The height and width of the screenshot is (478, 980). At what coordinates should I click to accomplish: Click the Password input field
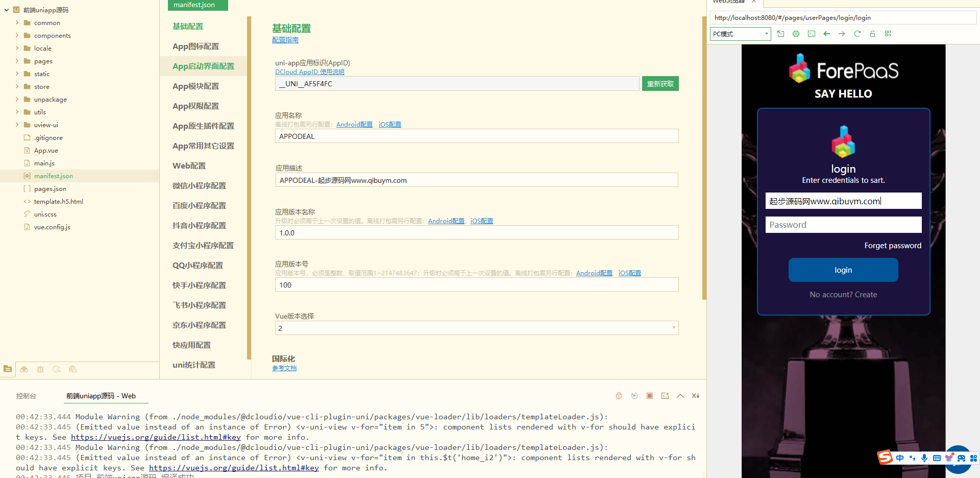[x=843, y=225]
